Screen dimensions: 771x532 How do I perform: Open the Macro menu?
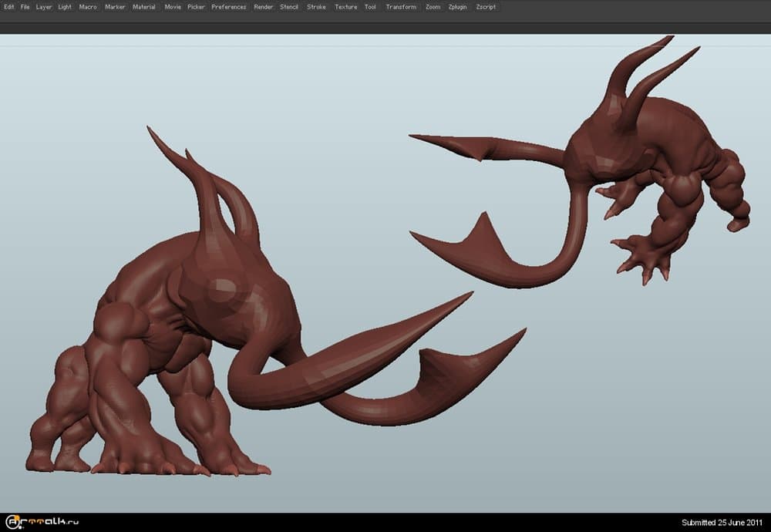[88, 7]
